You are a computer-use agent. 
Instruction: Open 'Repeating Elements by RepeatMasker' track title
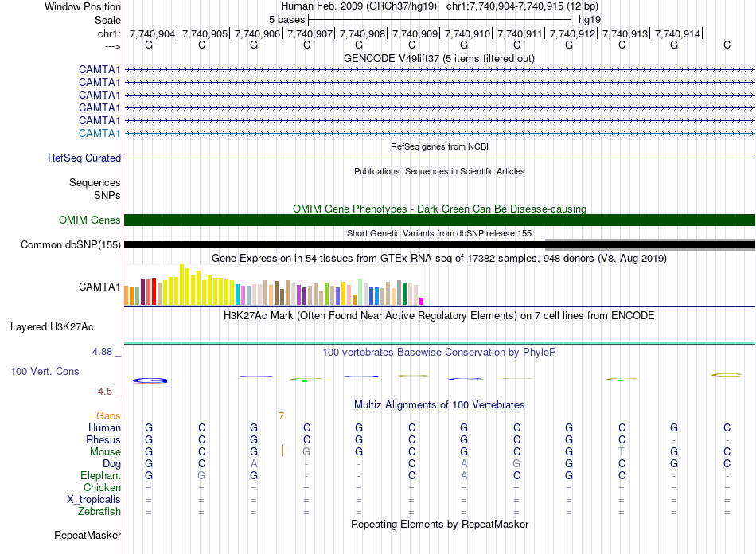[439, 524]
